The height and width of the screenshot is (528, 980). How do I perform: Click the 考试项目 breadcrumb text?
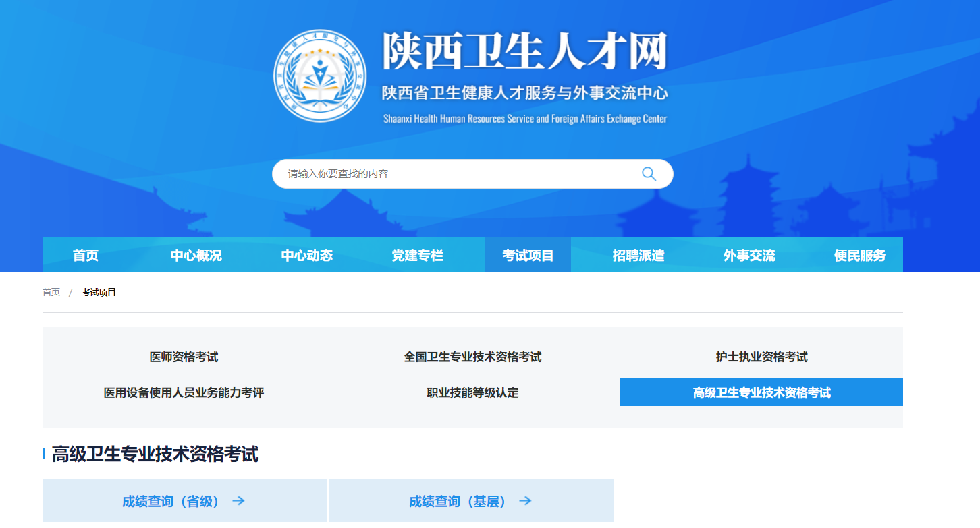tap(99, 292)
